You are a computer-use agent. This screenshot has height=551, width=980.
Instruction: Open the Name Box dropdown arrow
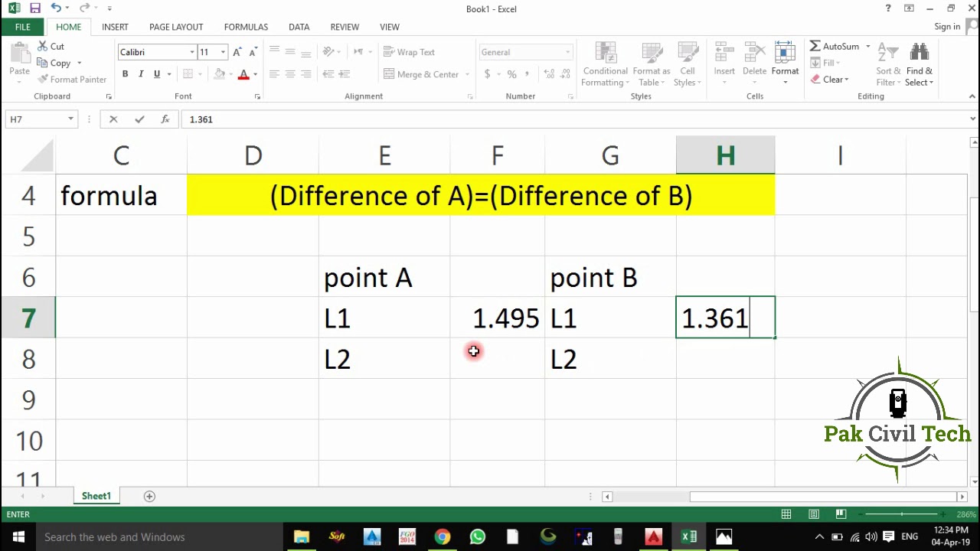point(70,119)
